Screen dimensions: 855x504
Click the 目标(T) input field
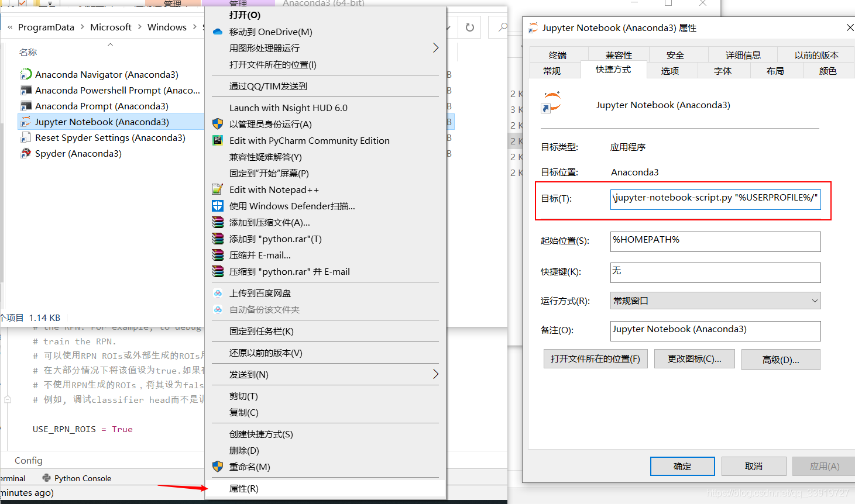[x=715, y=199]
